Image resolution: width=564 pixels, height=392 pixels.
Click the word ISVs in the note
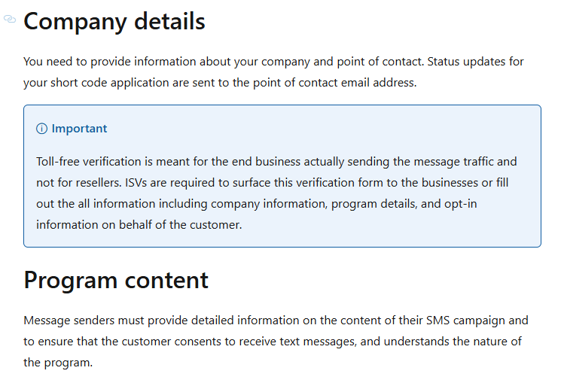(136, 183)
